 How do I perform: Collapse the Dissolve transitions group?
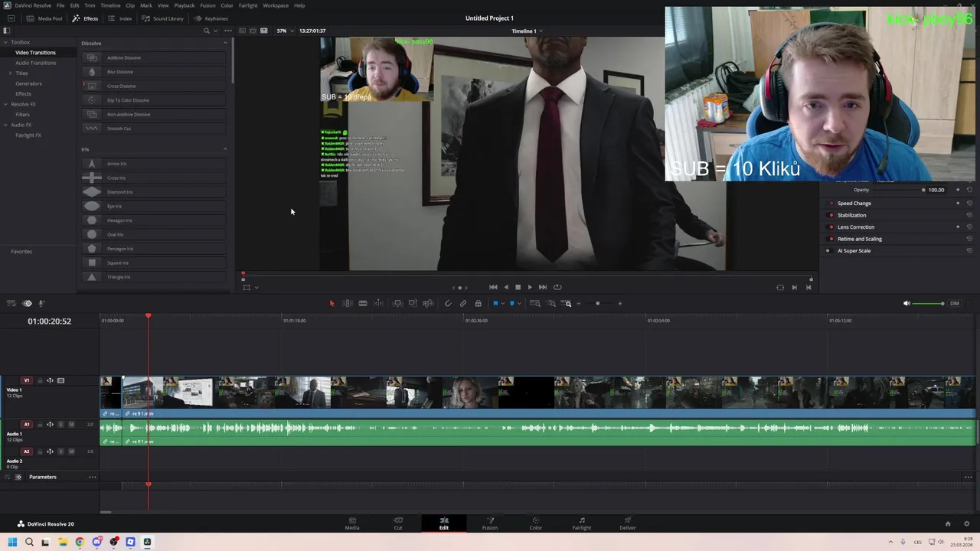pyautogui.click(x=225, y=43)
